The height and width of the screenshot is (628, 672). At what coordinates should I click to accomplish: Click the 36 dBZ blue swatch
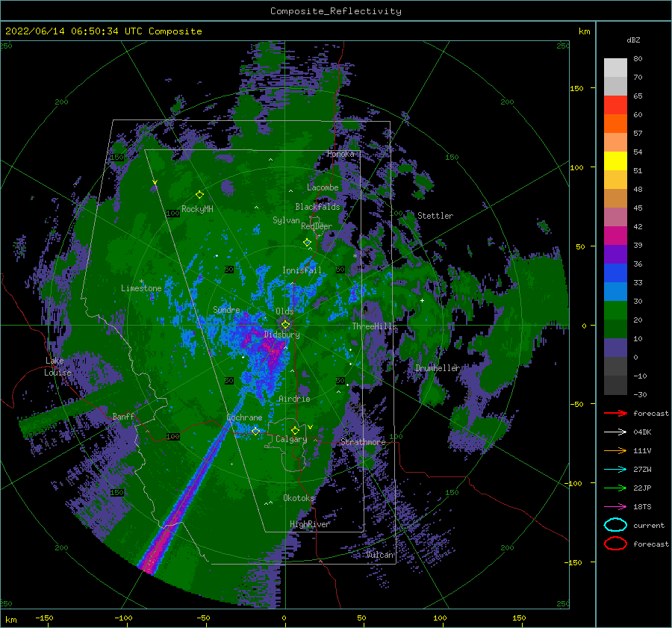(x=615, y=273)
